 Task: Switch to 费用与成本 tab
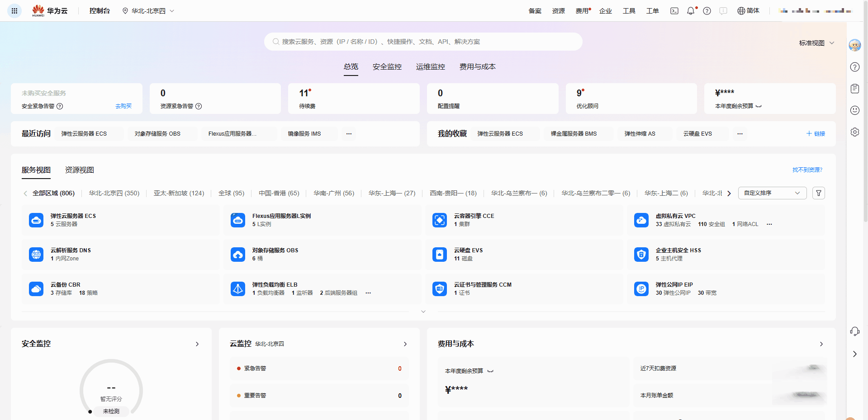[478, 67]
